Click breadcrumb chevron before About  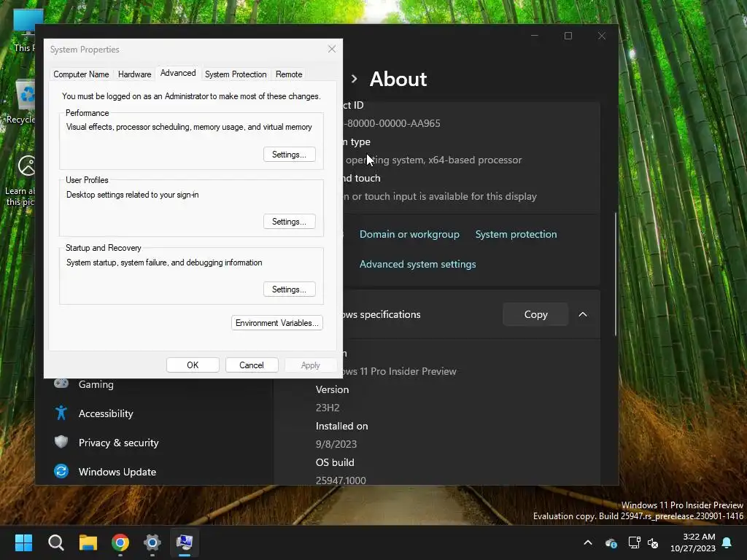pos(354,79)
